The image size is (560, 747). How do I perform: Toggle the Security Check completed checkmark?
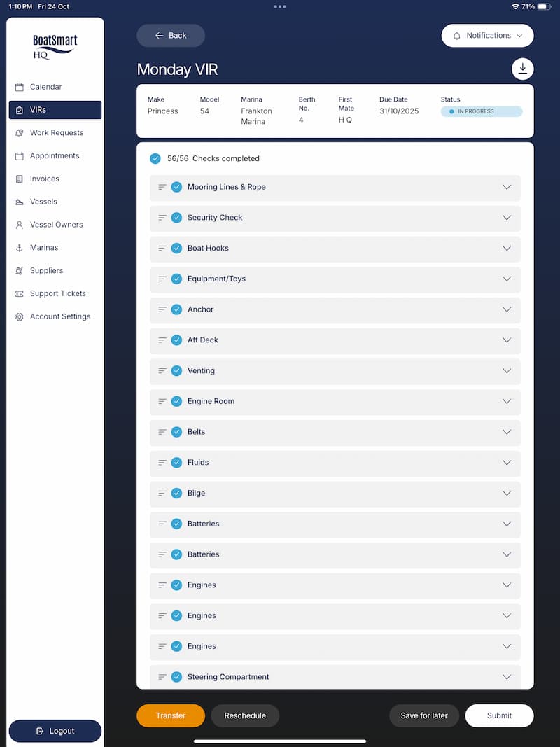click(177, 218)
